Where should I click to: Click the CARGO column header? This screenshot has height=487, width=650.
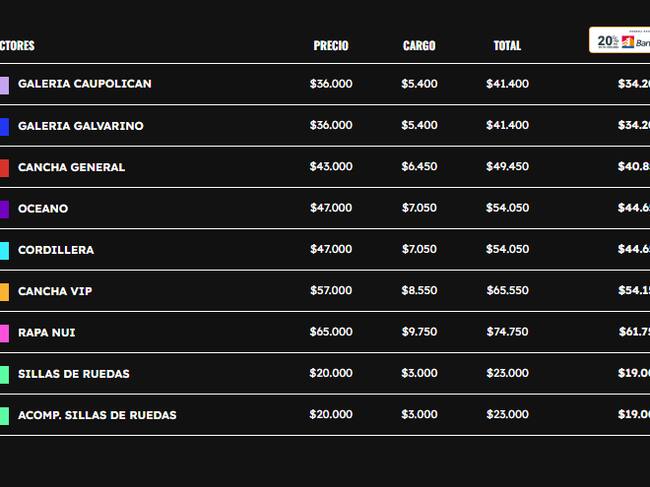(x=419, y=46)
